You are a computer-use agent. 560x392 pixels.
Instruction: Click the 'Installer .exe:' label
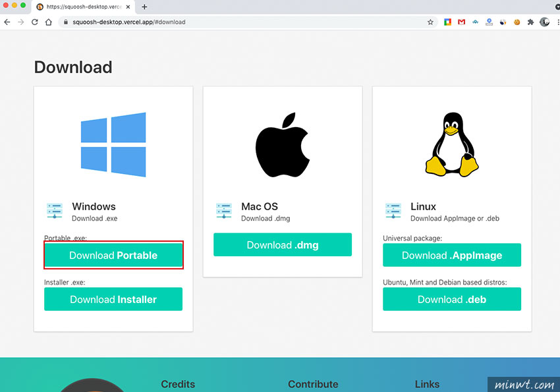click(x=65, y=283)
